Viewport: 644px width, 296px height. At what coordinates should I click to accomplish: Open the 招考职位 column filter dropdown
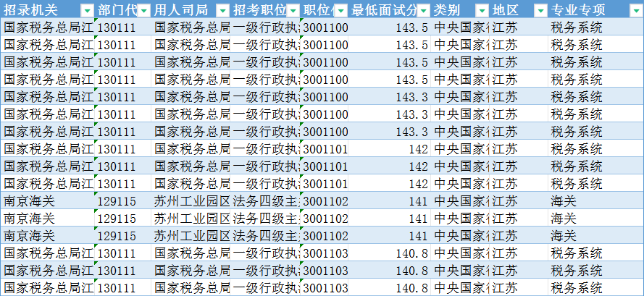coord(293,10)
